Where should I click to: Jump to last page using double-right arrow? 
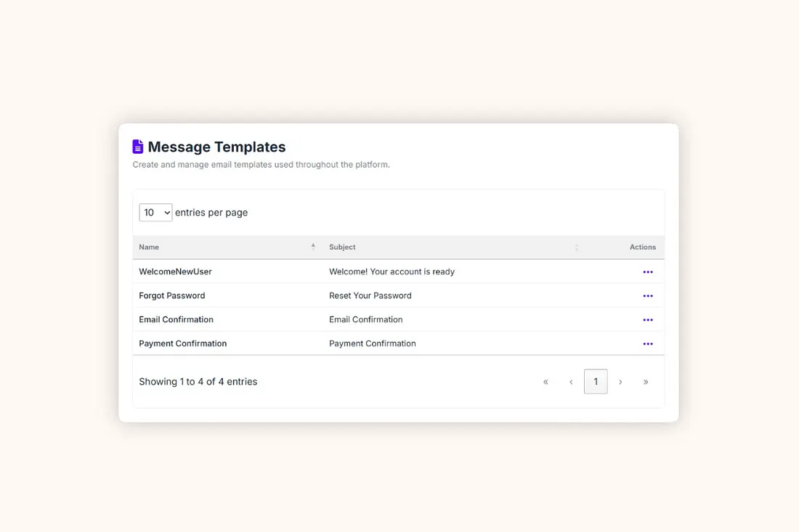(x=646, y=382)
